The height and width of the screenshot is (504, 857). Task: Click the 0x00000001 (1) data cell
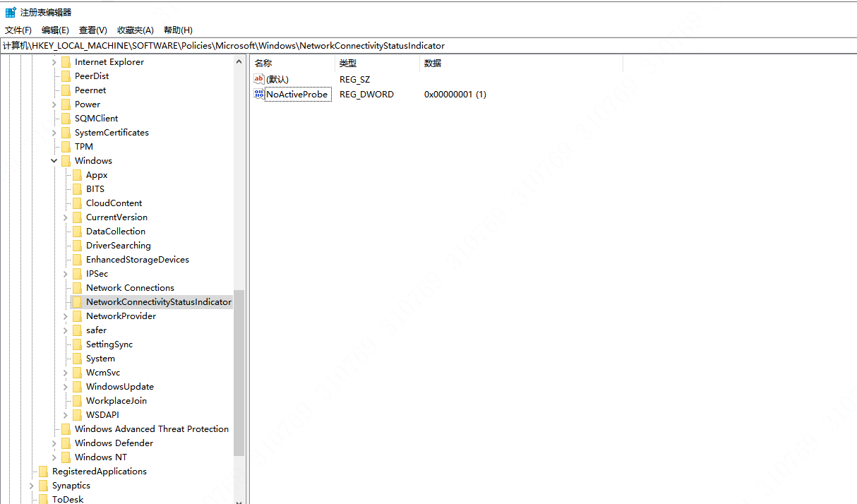tap(455, 95)
